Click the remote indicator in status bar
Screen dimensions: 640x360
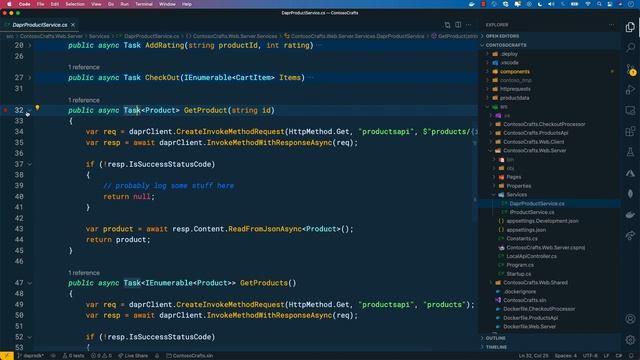tap(7, 356)
